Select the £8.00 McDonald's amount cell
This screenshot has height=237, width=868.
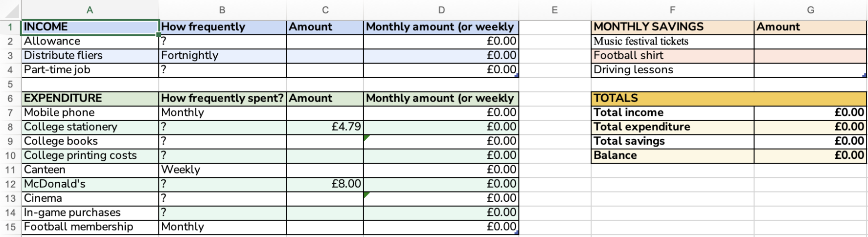click(x=325, y=184)
